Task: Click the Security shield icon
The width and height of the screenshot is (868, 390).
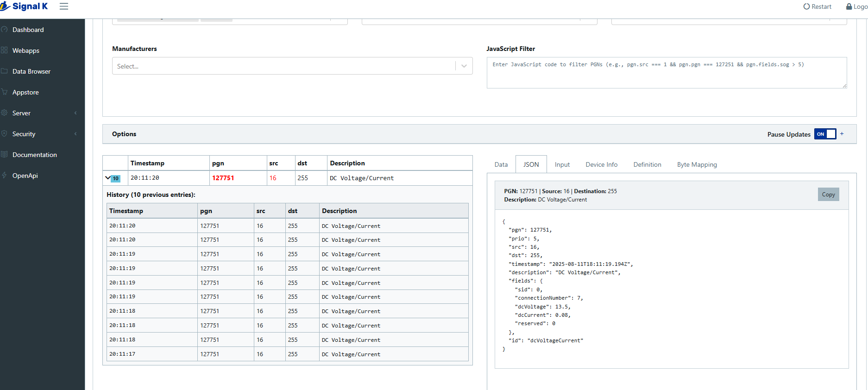Action: 4,134
